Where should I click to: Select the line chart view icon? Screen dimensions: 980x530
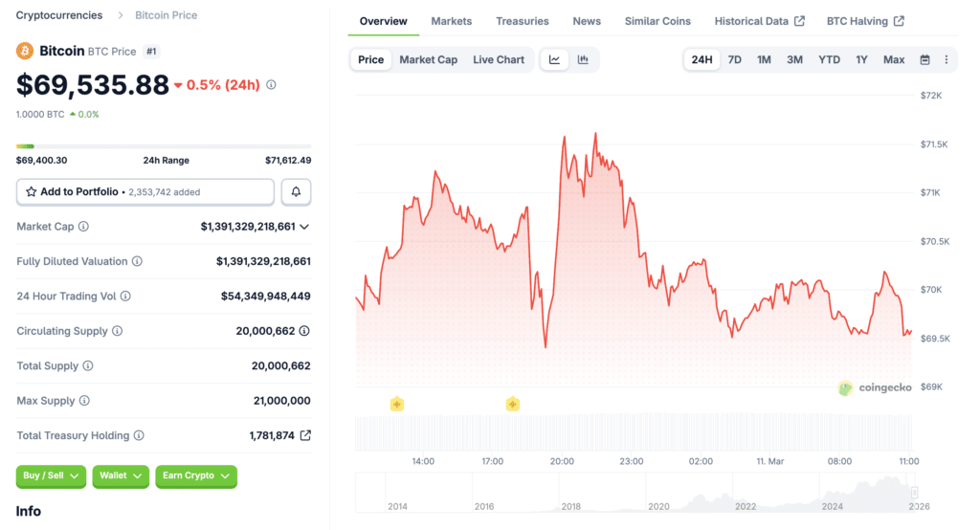click(554, 59)
